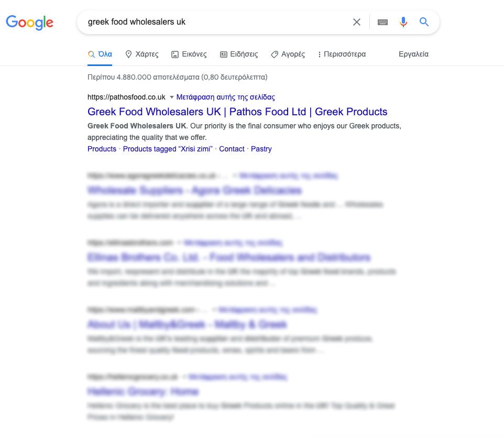Start voice search with microphone
The width and height of the screenshot is (504, 437).
pyautogui.click(x=403, y=22)
